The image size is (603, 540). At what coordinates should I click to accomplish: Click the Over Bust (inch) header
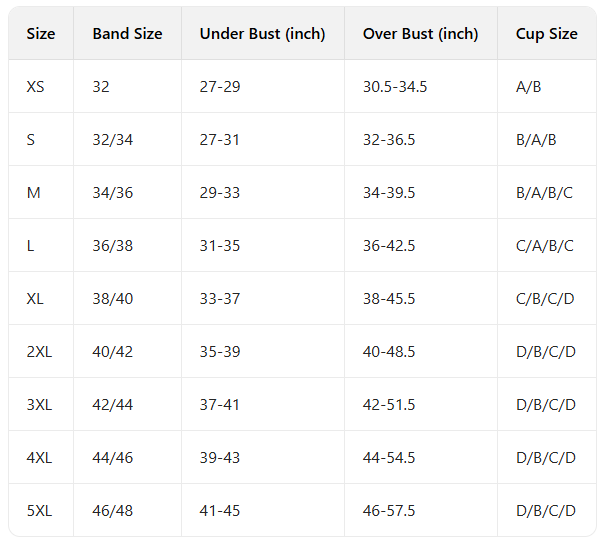coord(420,34)
